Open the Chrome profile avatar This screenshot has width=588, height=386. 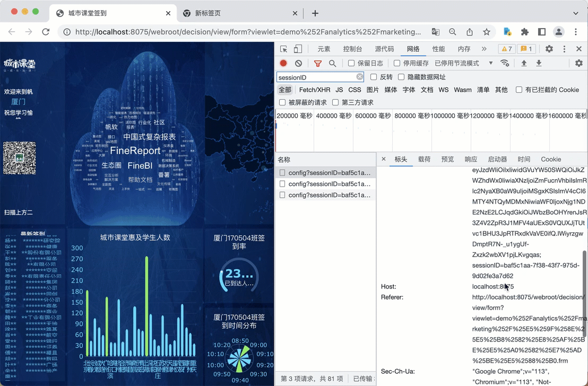click(559, 32)
